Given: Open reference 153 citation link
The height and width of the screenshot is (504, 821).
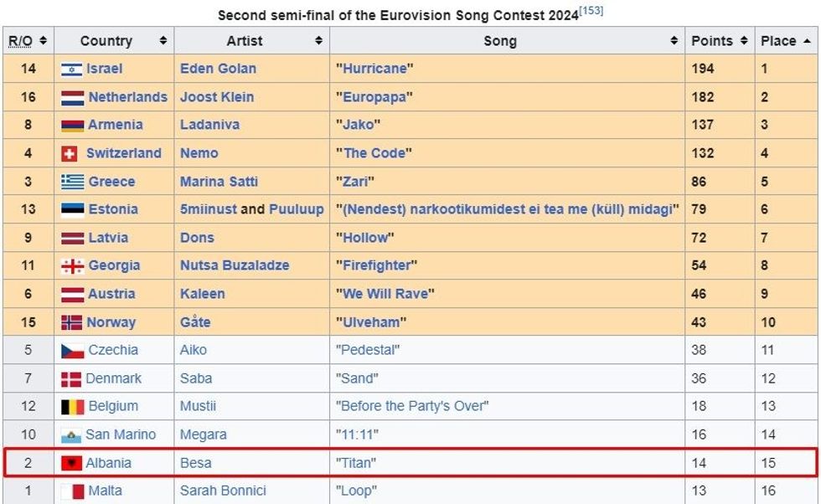Looking at the screenshot, I should [x=591, y=11].
